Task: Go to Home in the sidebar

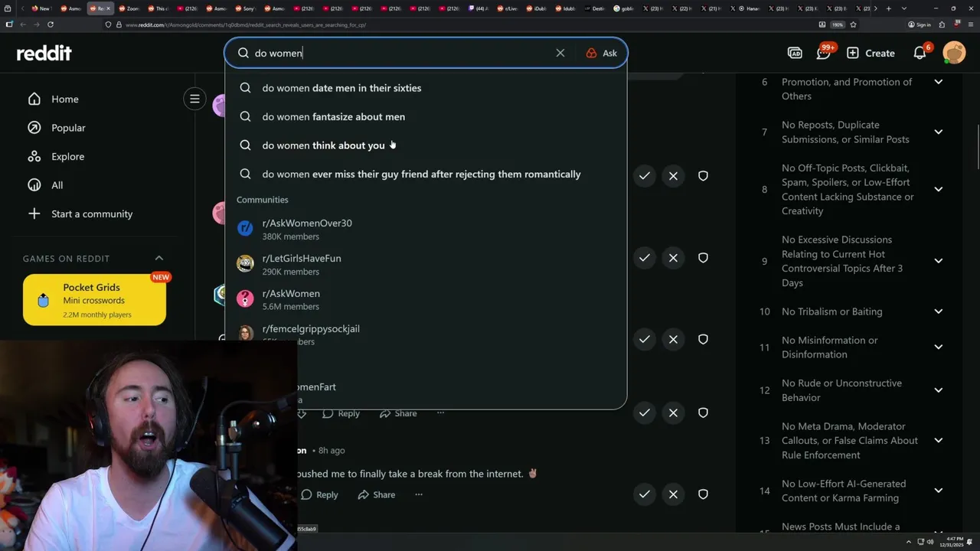Action: point(53,99)
